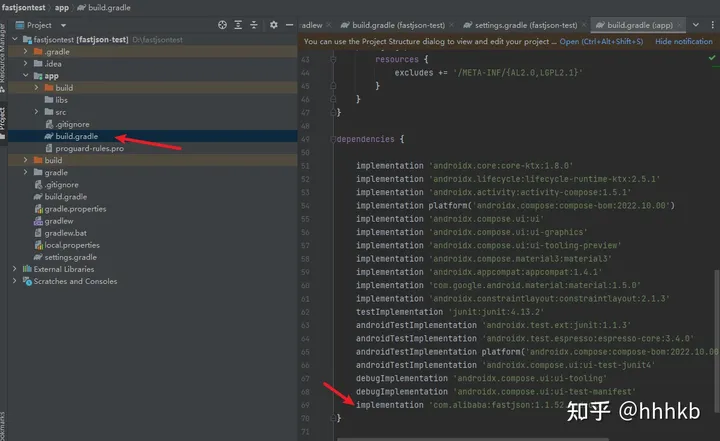Expand the root build folder
The width and height of the screenshot is (720, 441).
click(26, 160)
